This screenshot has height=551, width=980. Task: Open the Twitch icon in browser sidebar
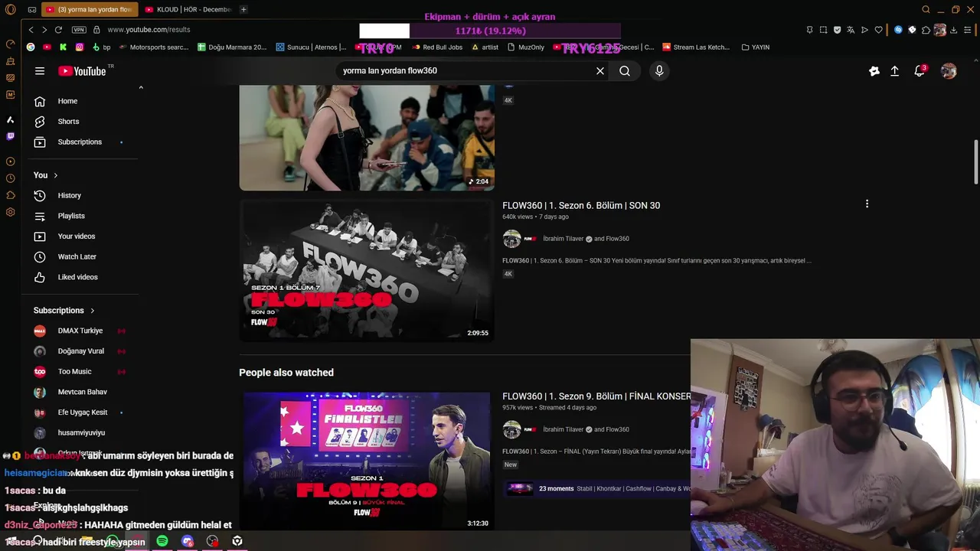pos(10,136)
